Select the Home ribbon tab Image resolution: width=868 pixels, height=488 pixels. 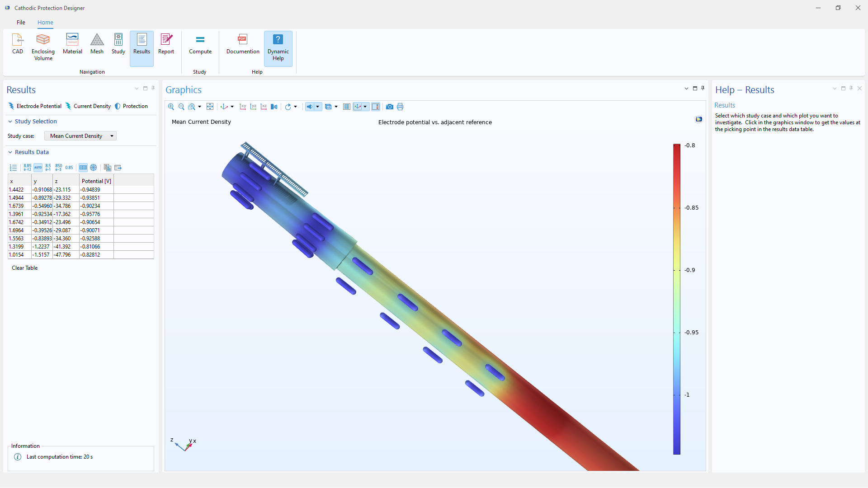(x=45, y=22)
